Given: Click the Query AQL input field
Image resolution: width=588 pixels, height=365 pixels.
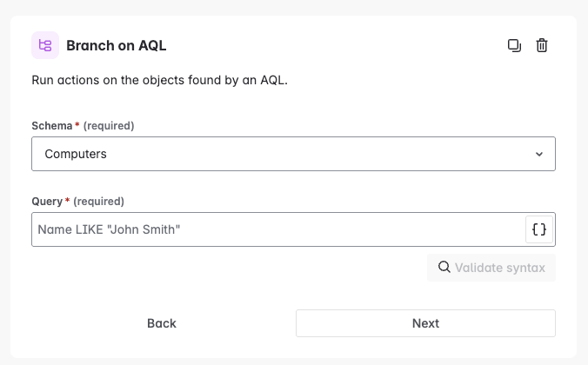Looking at the screenshot, I should pos(278,229).
